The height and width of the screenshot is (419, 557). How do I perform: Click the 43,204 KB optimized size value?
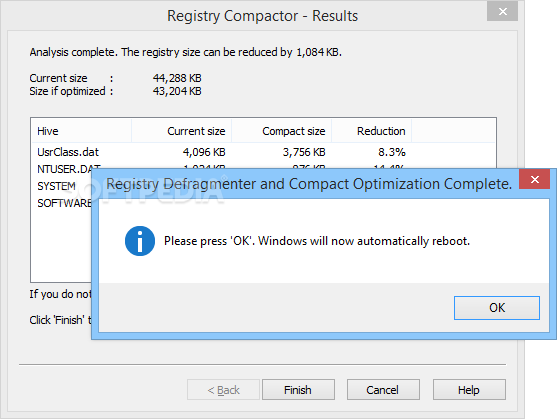tap(177, 91)
